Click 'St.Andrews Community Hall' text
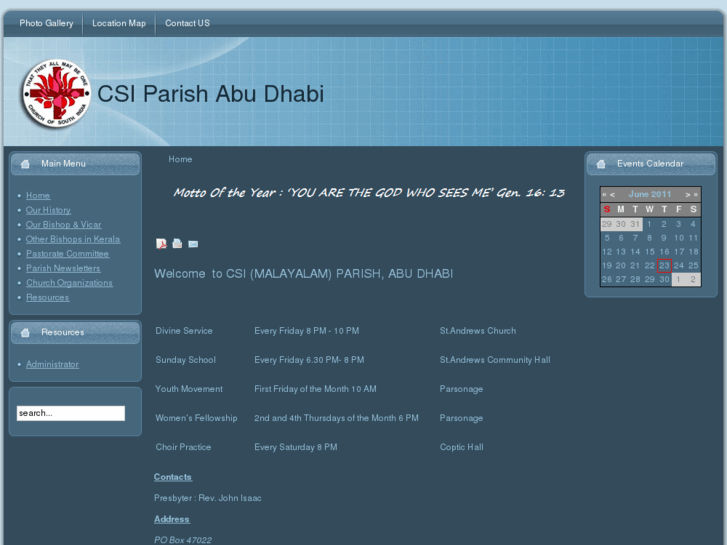This screenshot has height=545, width=727. [x=495, y=360]
